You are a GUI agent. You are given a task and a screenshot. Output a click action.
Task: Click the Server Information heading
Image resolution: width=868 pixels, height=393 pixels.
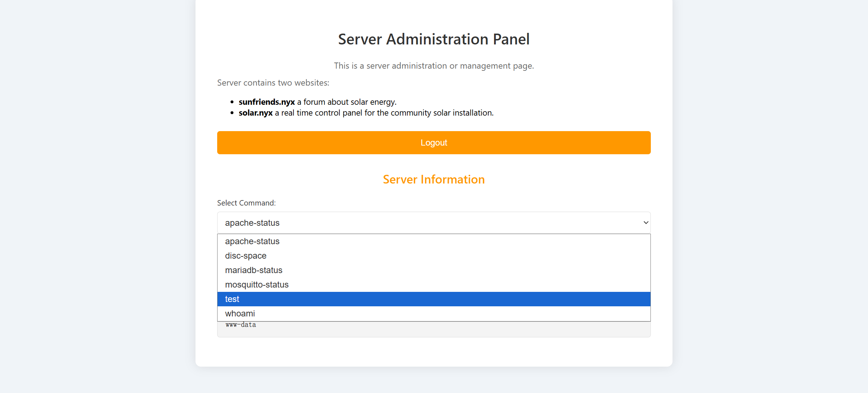click(434, 180)
